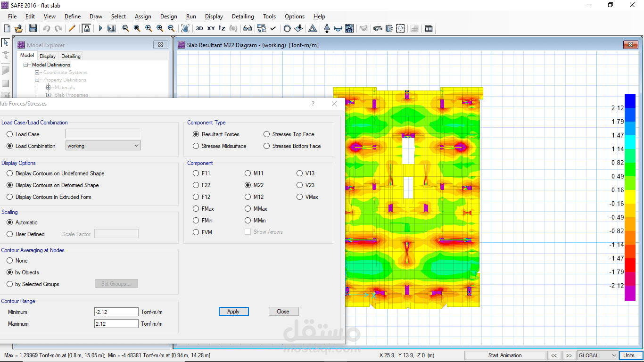Click the Start Animation button

505,355
